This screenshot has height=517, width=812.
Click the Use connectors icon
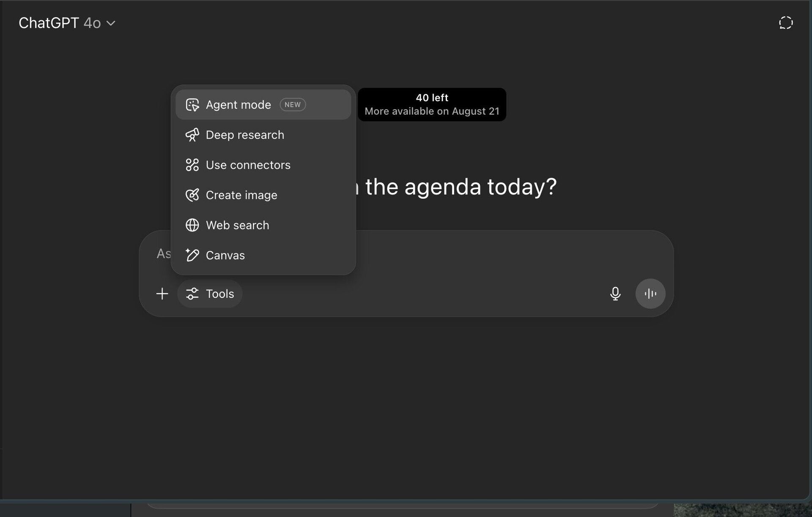(192, 165)
